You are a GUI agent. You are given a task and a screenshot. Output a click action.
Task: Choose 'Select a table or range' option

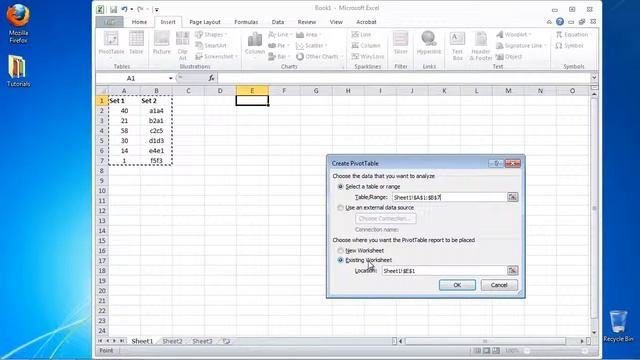[340, 187]
